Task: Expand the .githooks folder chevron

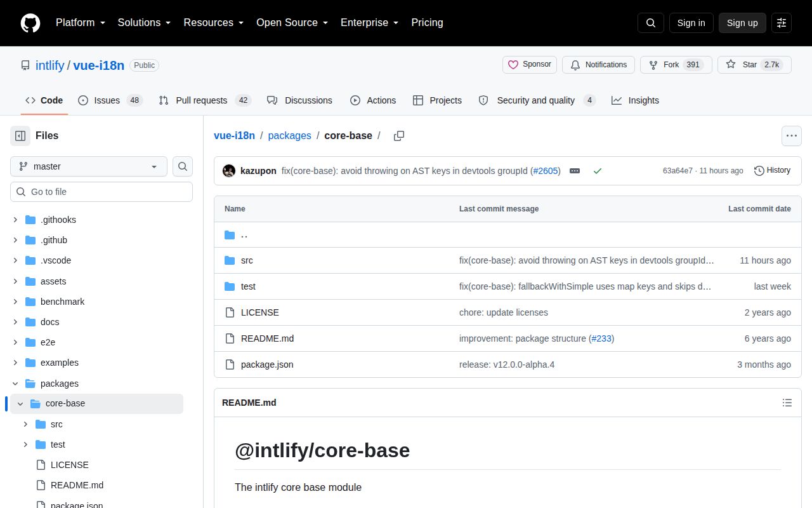Action: [x=15, y=220]
